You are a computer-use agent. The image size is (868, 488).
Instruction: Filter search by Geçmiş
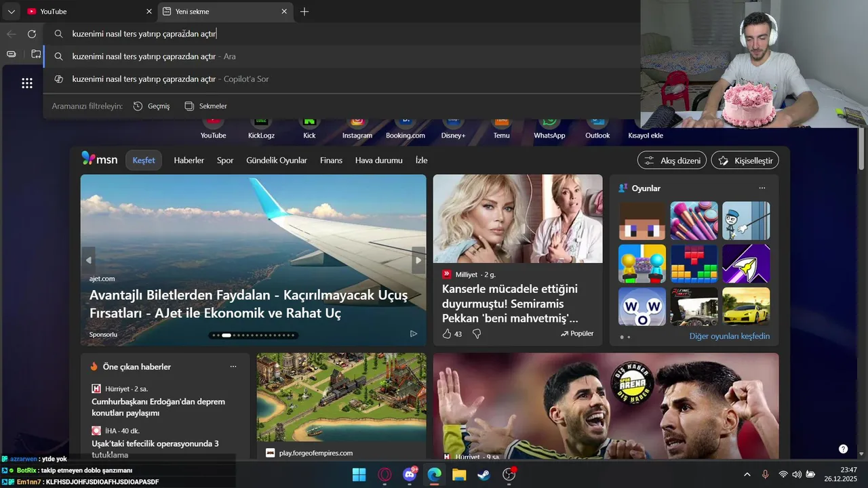tap(151, 106)
